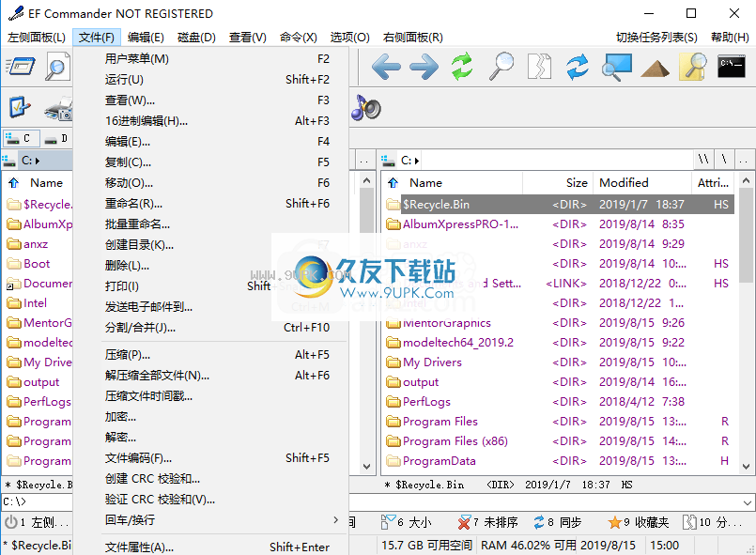Screen dimensions: 756x555
Task: Select drive C button in left panel
Action: coord(20,139)
